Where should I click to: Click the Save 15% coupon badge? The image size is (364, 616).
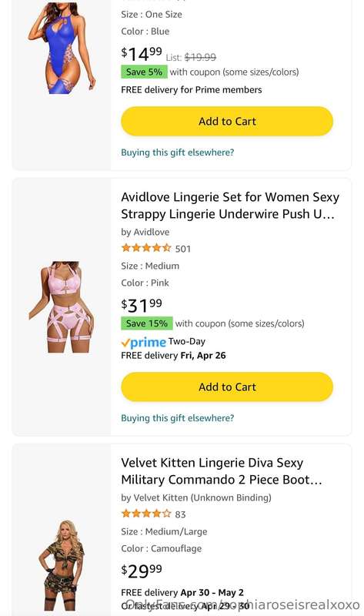click(x=147, y=323)
